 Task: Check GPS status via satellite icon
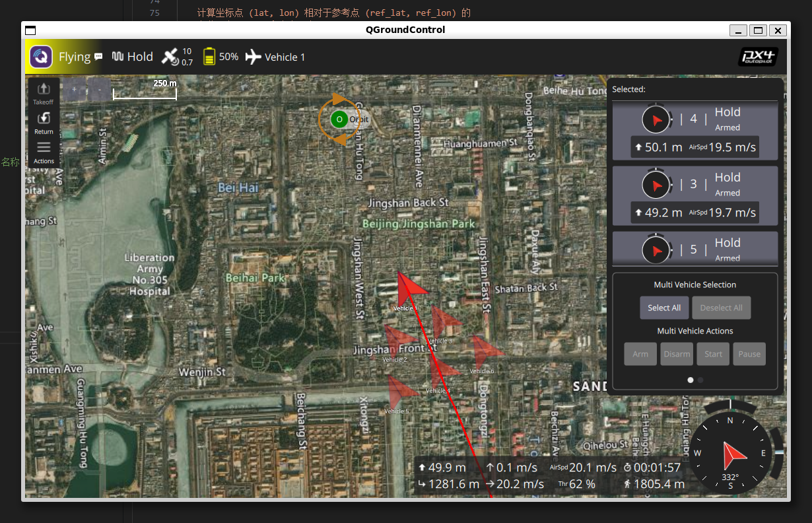pyautogui.click(x=171, y=56)
